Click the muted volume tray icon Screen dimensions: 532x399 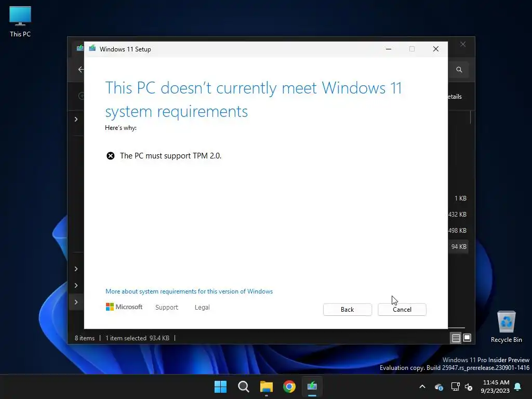469,387
